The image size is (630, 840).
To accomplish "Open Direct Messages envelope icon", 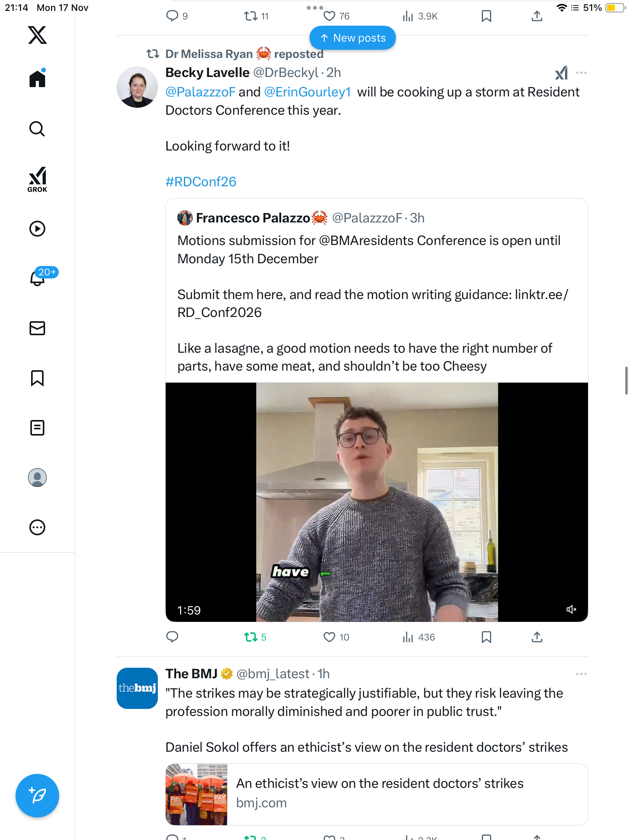I will (x=37, y=328).
